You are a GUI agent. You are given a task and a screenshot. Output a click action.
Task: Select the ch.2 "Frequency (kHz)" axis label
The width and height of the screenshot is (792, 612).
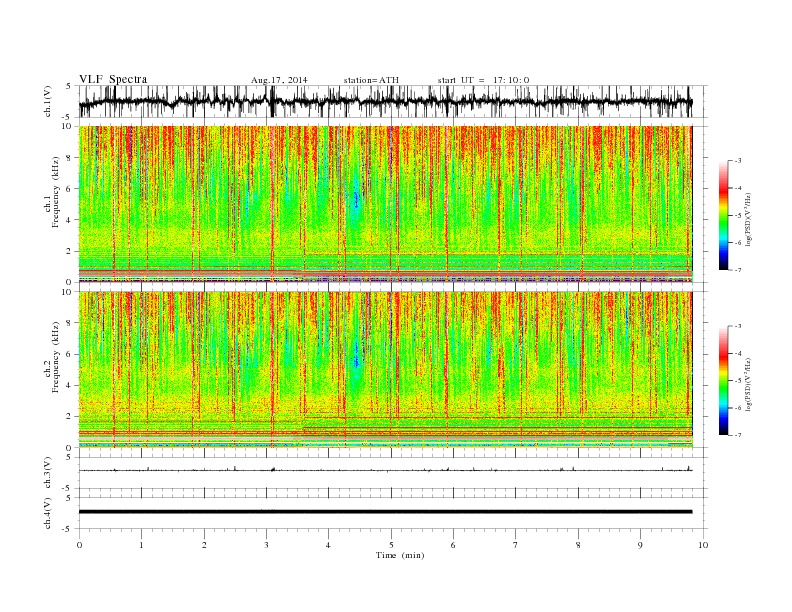tap(56, 357)
